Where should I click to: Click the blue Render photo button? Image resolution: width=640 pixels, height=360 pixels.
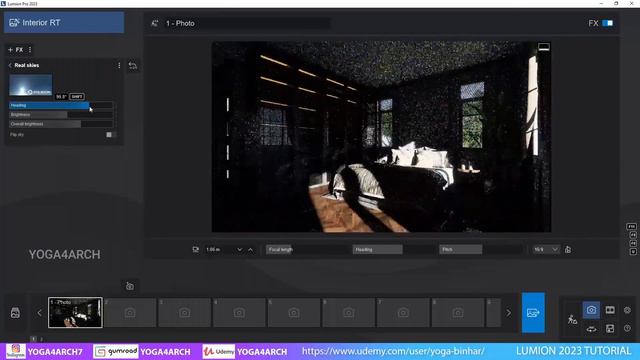[533, 313]
